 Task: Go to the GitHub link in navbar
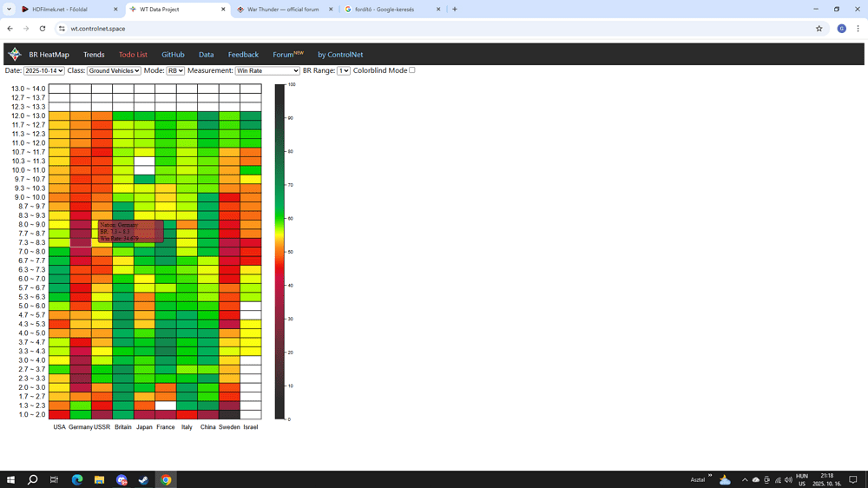point(173,55)
